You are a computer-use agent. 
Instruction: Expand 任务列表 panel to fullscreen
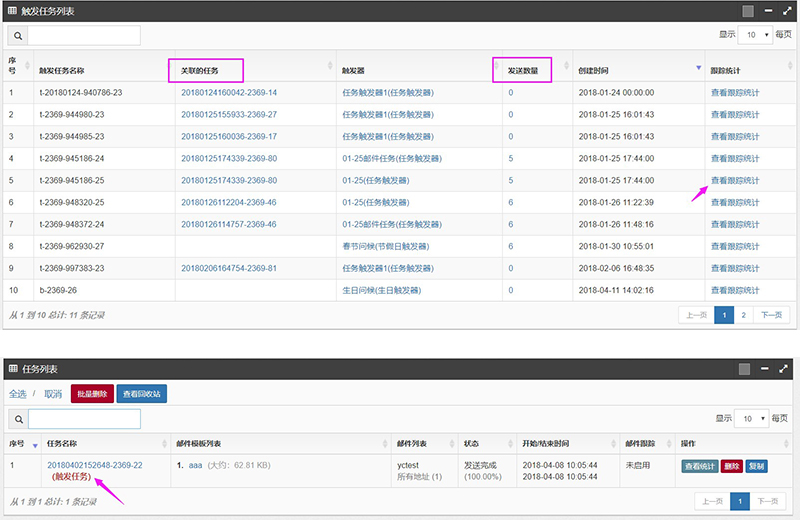tap(786, 369)
